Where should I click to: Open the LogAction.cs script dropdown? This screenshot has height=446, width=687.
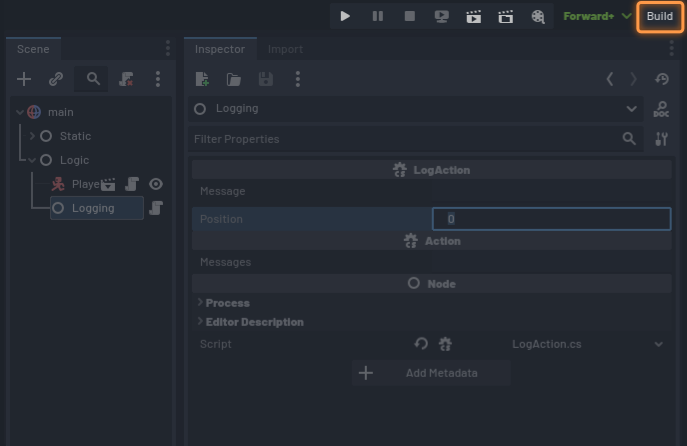tap(658, 344)
